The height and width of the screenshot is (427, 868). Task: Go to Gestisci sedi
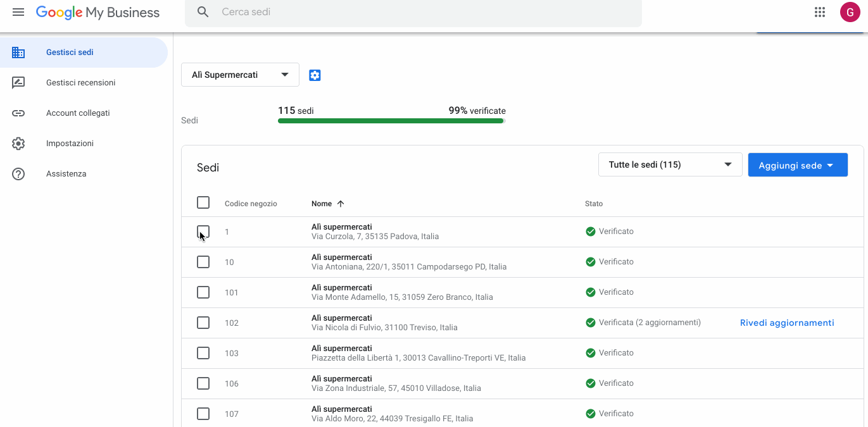click(84, 53)
